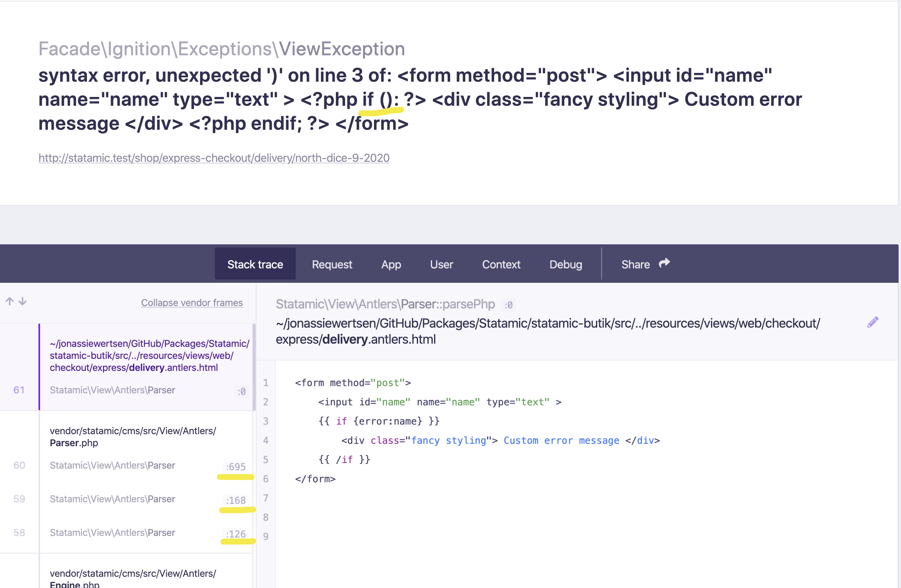Open the App section

tap(391, 264)
